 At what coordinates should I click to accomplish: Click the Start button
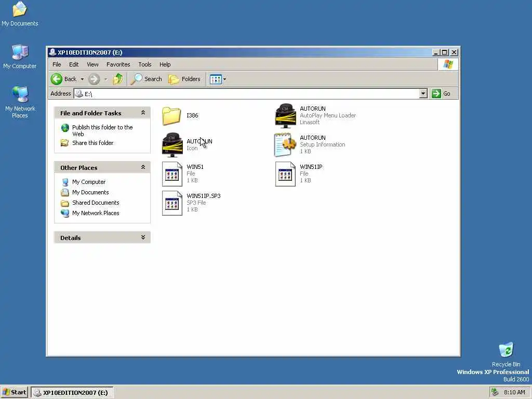[14, 393]
